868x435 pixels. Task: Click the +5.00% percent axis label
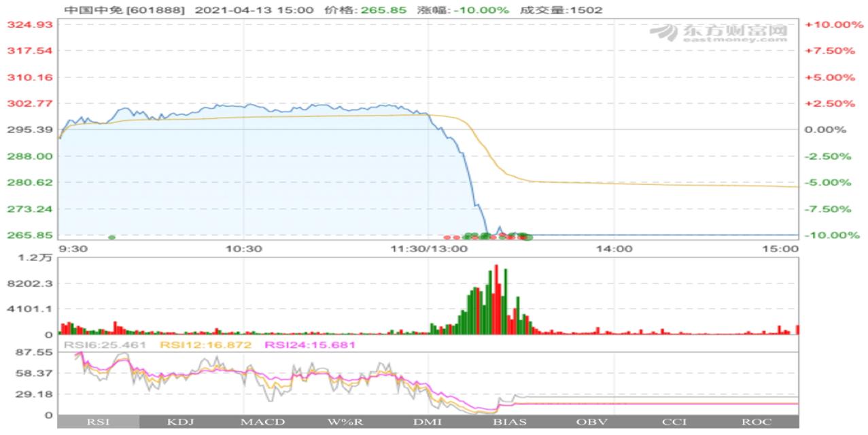coord(829,77)
